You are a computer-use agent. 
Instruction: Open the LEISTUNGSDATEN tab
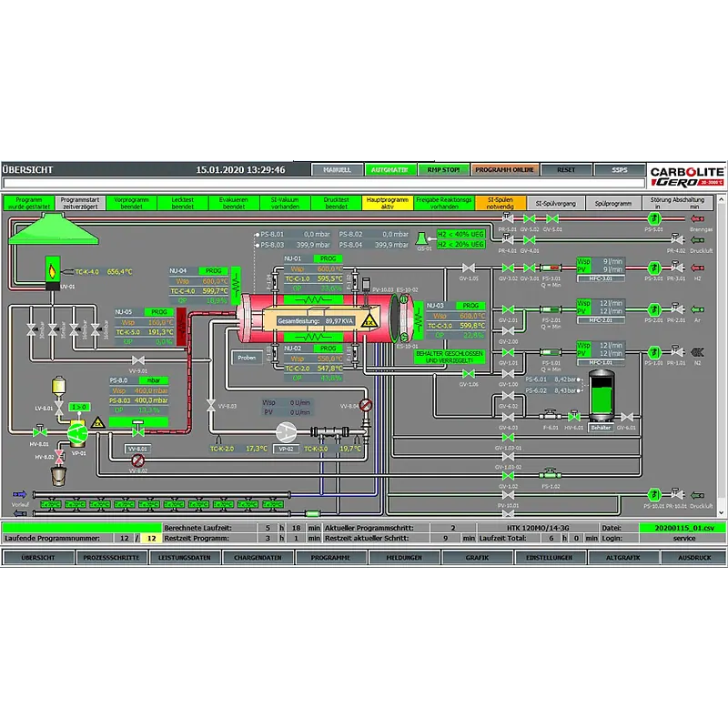(x=185, y=558)
